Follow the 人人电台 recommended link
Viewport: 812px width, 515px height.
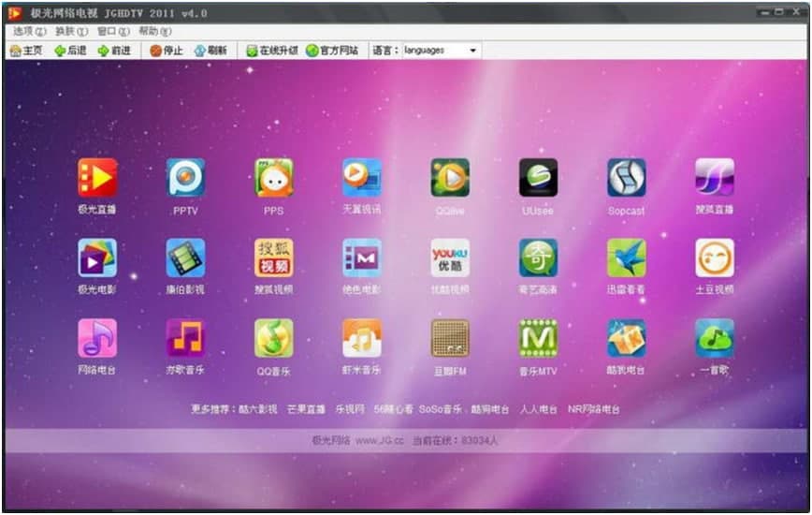539,409
